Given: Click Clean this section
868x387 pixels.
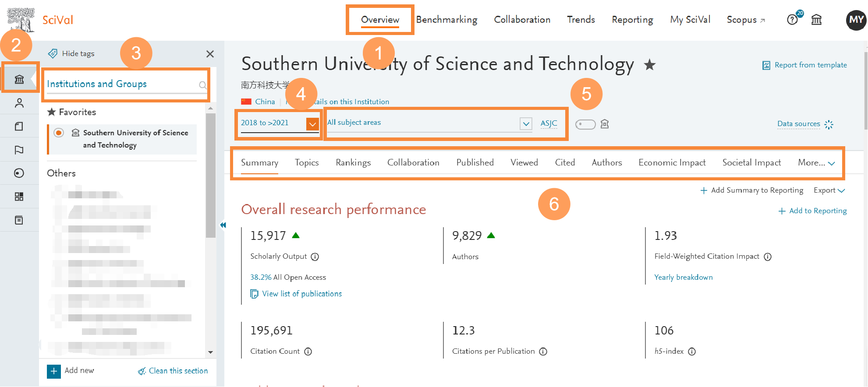Looking at the screenshot, I should pos(173,371).
